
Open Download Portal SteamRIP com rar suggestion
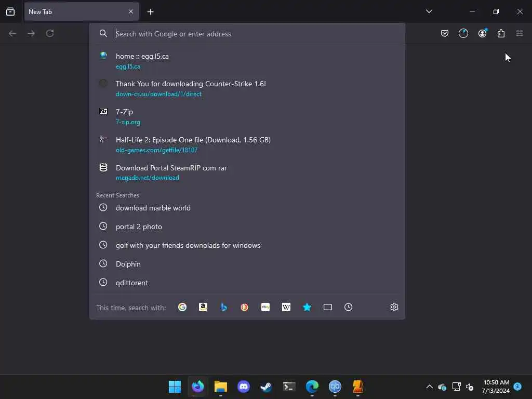(247, 172)
